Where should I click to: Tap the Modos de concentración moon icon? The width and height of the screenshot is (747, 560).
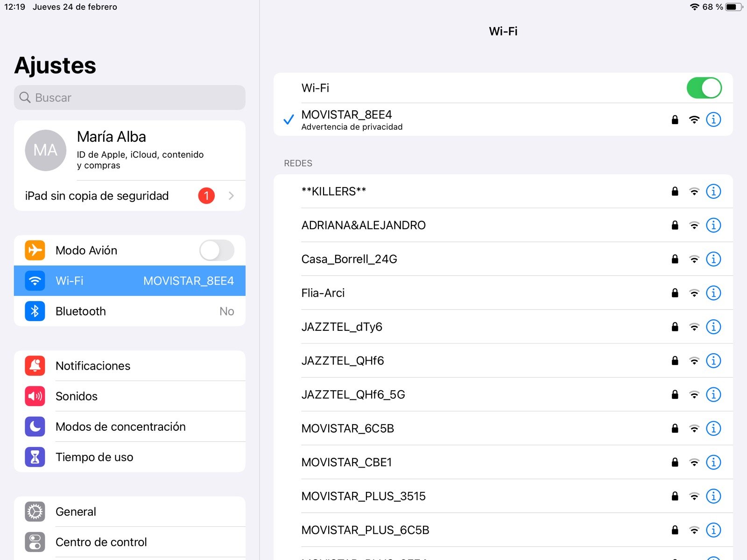[x=35, y=427]
